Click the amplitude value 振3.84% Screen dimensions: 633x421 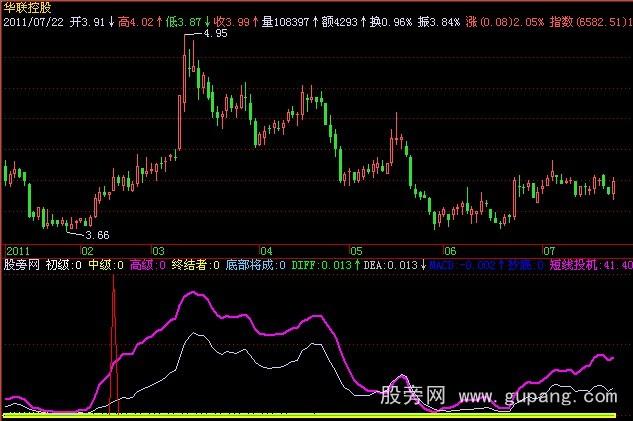(x=439, y=22)
